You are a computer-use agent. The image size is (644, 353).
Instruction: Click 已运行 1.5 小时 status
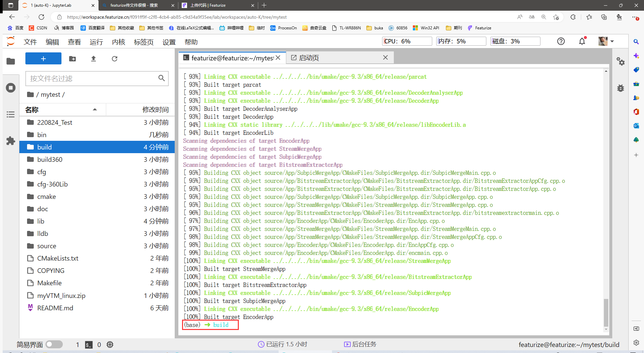pos(283,344)
